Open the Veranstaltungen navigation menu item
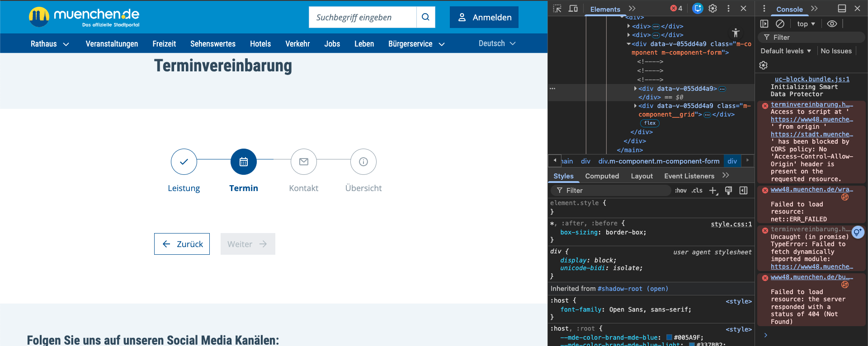868x346 pixels. tap(112, 44)
